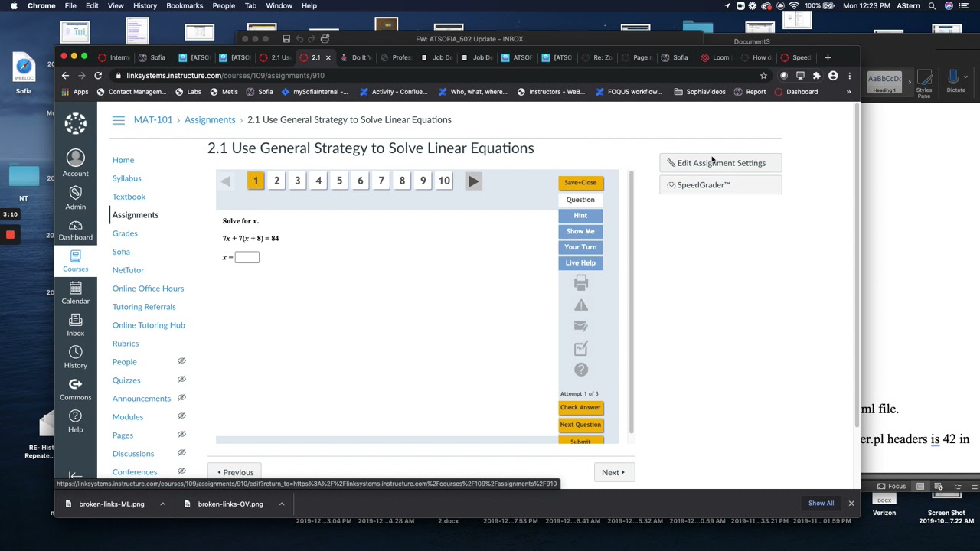This screenshot has height=551, width=980.
Task: Open the Chrome profile avatar icon
Action: tap(833, 76)
